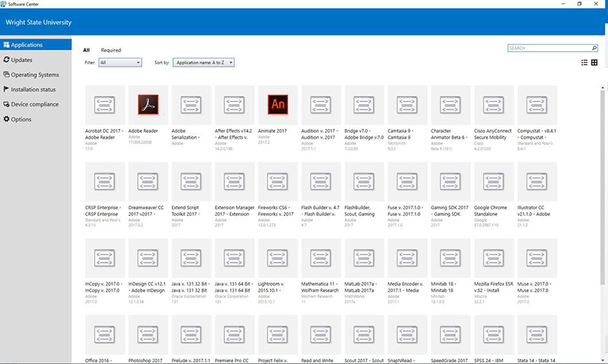608x364 pixels.
Task: Open the Filter dropdown set to All
Action: point(120,62)
